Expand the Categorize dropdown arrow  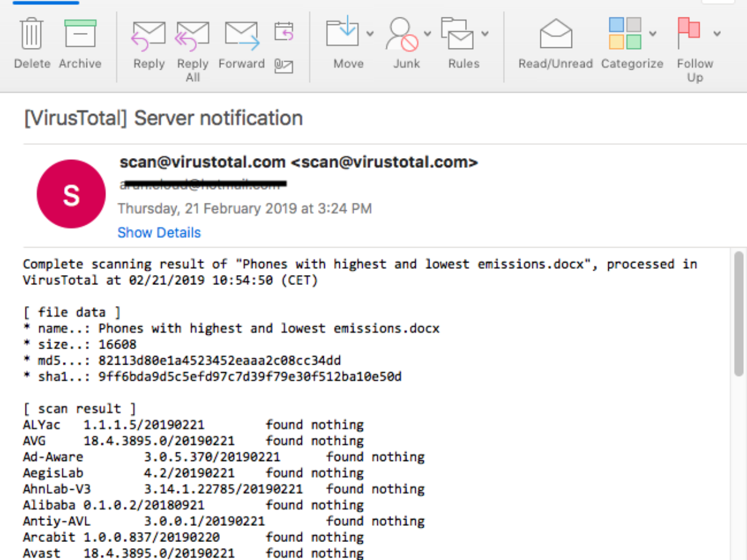[x=653, y=33]
